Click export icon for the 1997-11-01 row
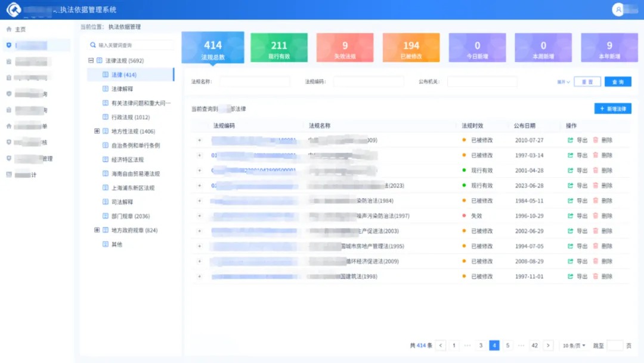 (571, 276)
